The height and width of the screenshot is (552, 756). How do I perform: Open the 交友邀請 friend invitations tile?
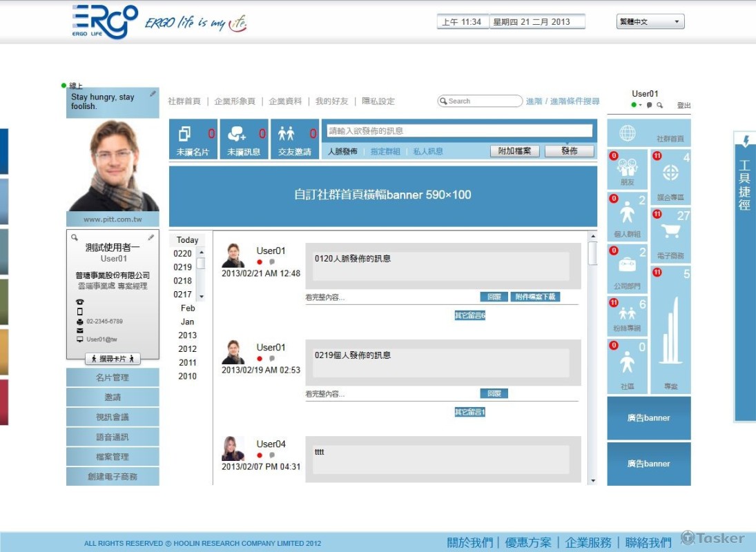click(x=294, y=139)
